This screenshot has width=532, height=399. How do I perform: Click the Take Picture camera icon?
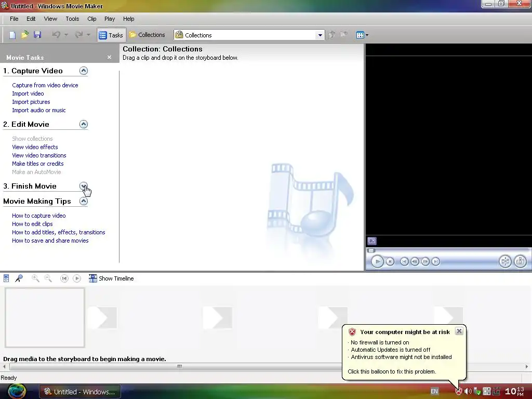[520, 261]
